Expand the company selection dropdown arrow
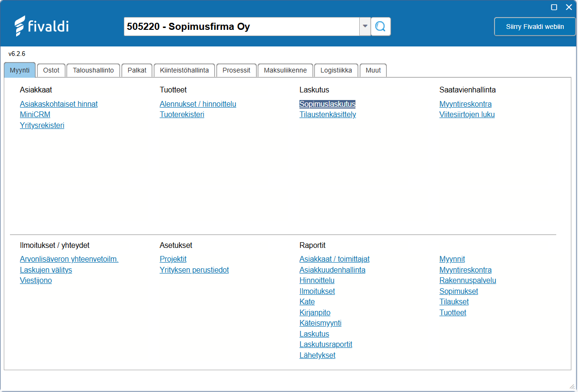578x392 pixels. [x=365, y=27]
